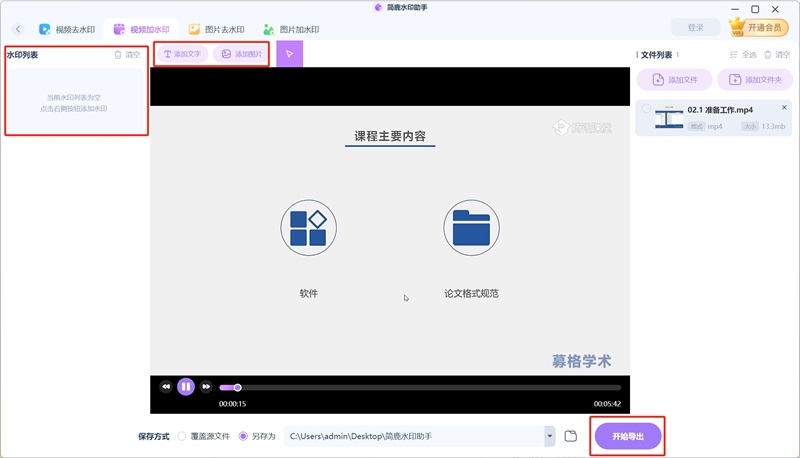Remove 02.1 准备工作.mp4 from the list
Viewport: 800px width, 458px height.
click(x=784, y=107)
